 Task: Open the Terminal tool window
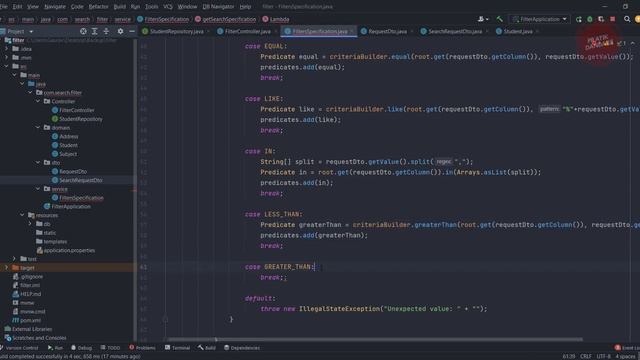[x=177, y=348]
